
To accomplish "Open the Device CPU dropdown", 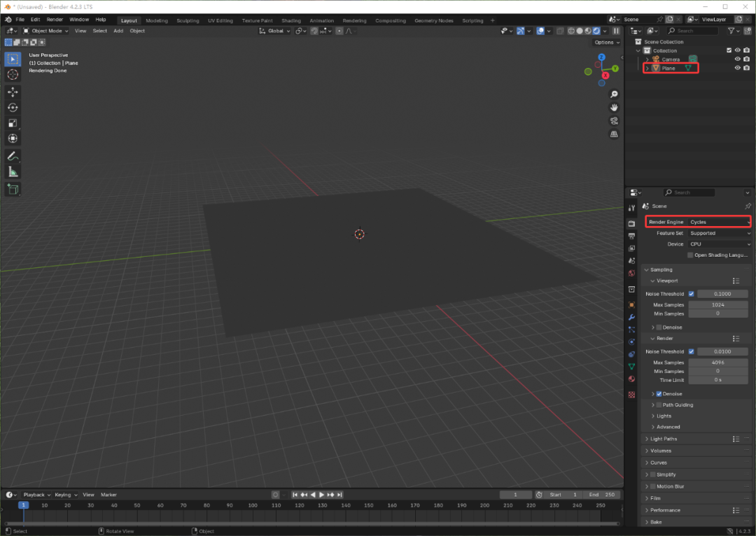I will tap(720, 244).
